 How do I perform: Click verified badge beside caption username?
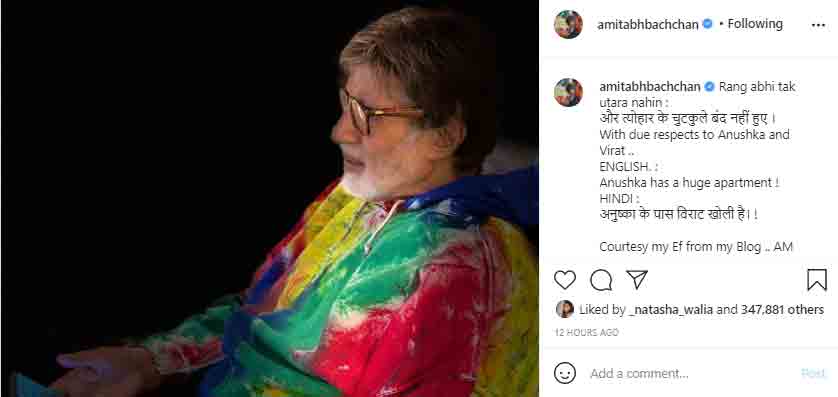coord(709,87)
